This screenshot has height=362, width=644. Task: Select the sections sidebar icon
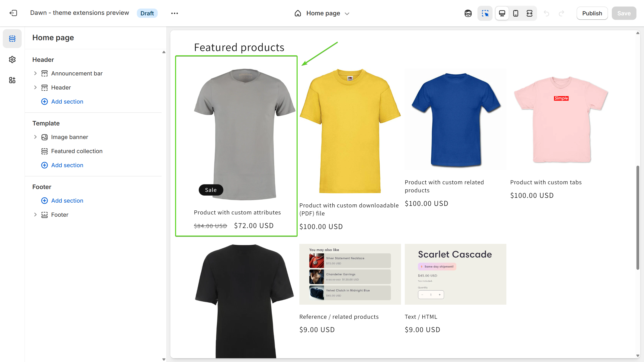(x=12, y=38)
